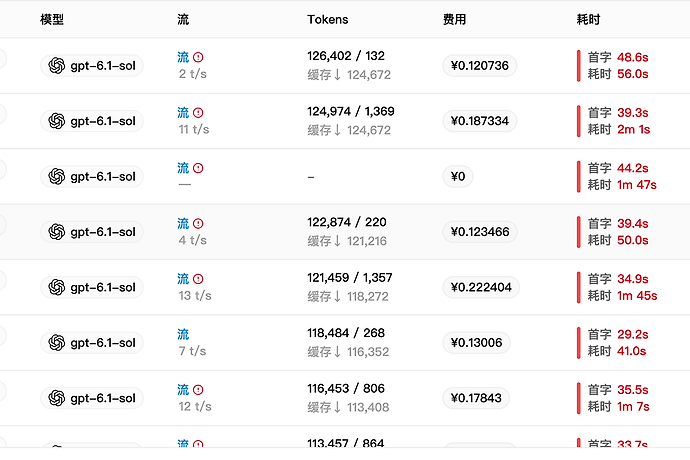
Task: Click the ¥0.13006 cost badge
Action: pos(477,343)
